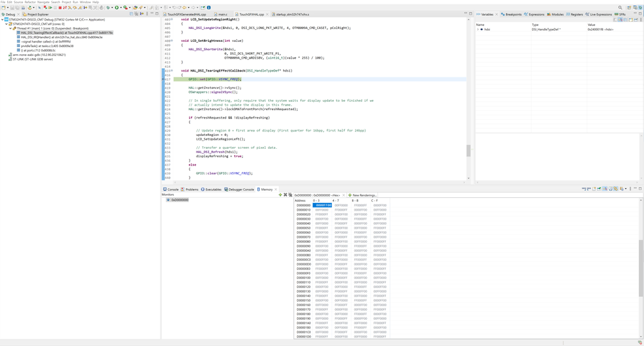Remove all memory monitors icon
The image size is (644, 346).
tap(290, 195)
